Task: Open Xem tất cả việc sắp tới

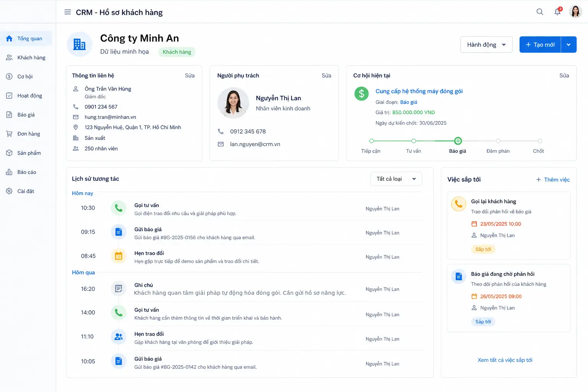Action: point(505,360)
